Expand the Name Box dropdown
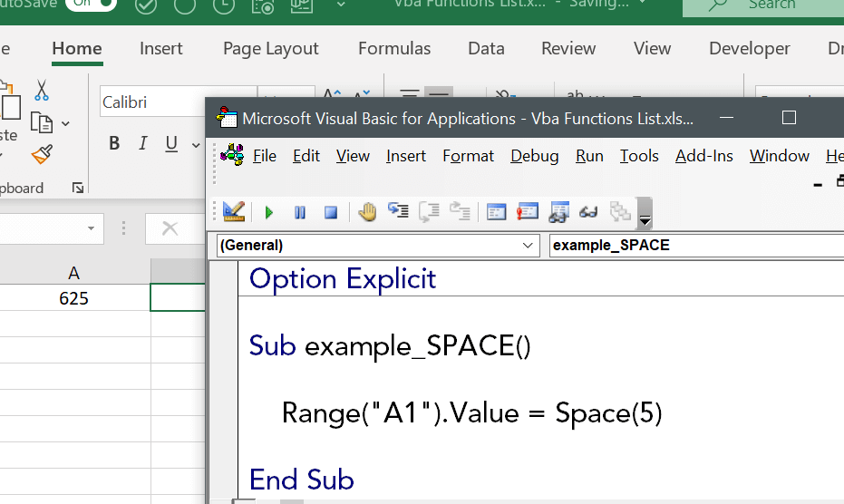The image size is (844, 504). 91,228
